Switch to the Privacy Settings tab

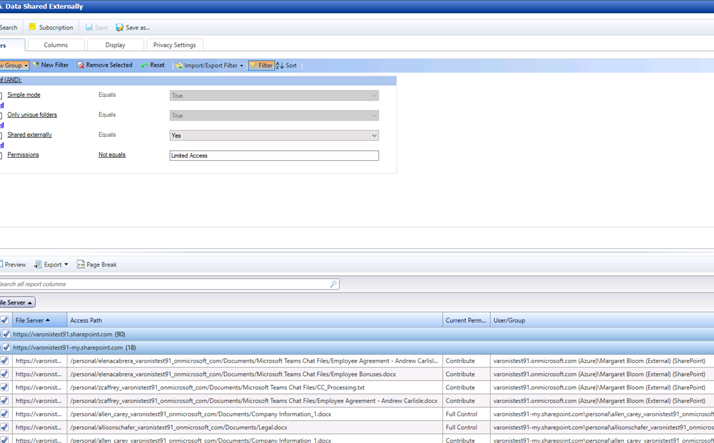(x=174, y=45)
